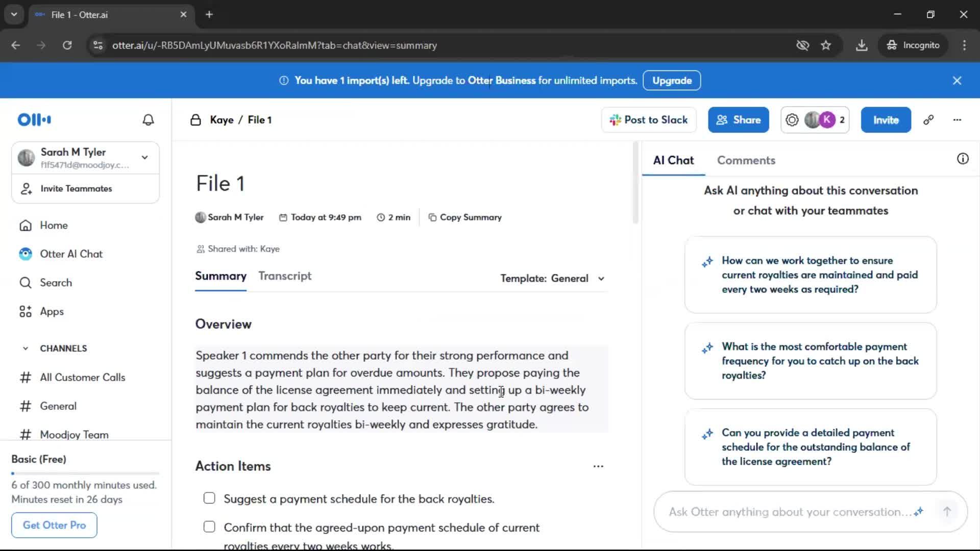Dismiss the upgrade banner
Screen dimensions: 980x551
pyautogui.click(x=957, y=81)
